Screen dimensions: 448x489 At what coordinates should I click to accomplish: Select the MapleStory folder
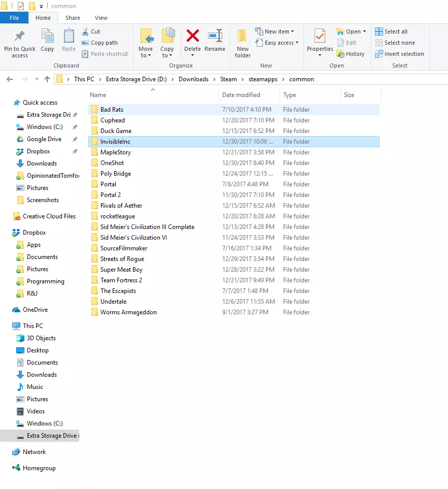[x=234, y=152]
